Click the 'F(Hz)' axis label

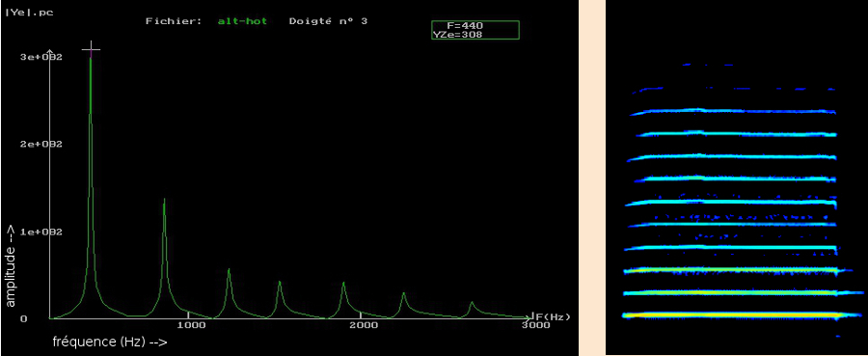click(552, 316)
